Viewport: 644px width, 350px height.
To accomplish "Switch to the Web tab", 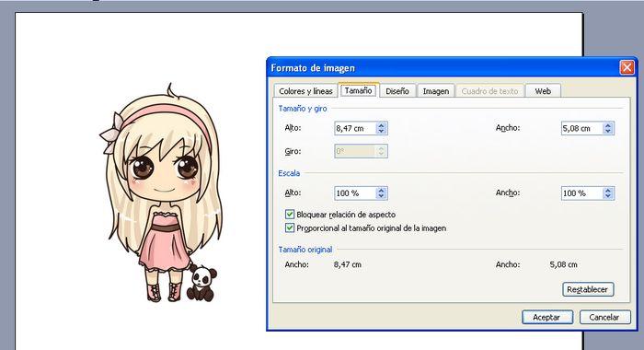I will click(543, 91).
